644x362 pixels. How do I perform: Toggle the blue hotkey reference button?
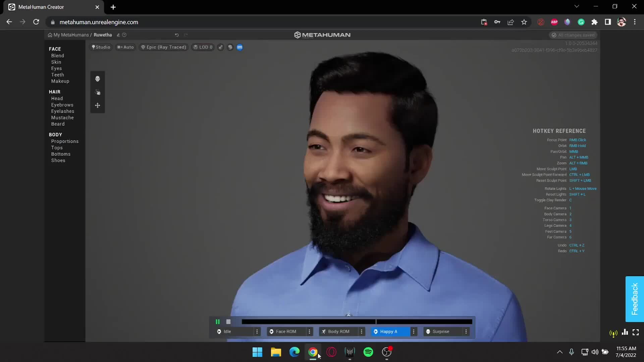(239, 47)
